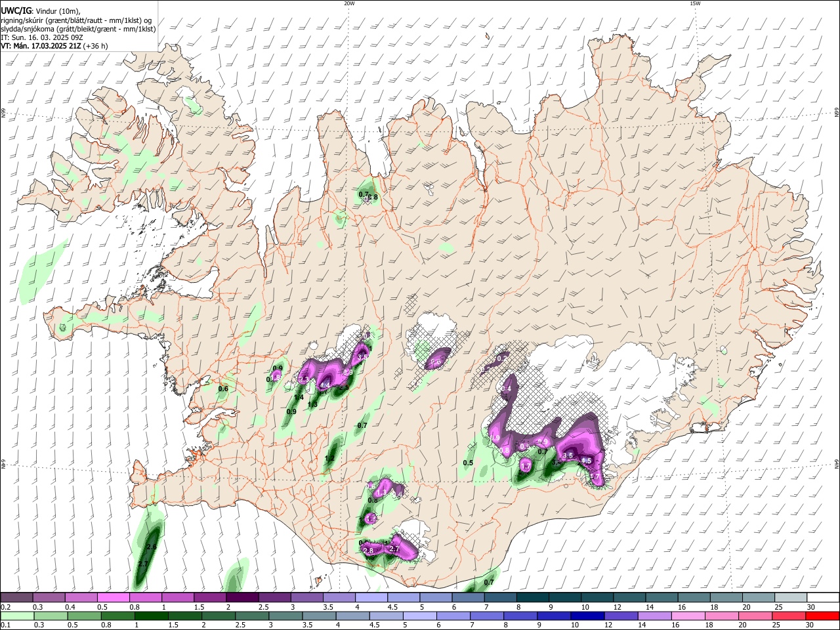Select deep blue rain swatch between 10 and 12

587,616
